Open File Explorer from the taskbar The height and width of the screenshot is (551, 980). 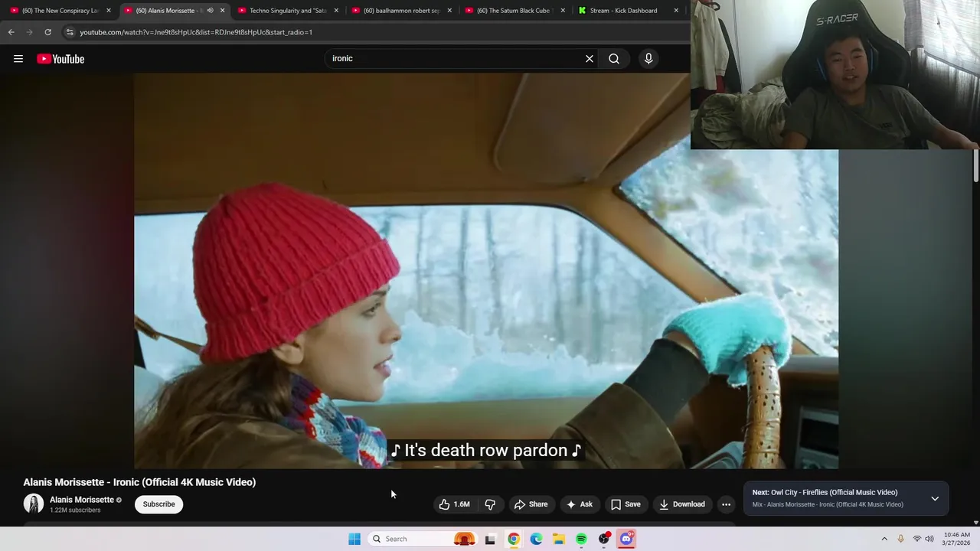click(559, 539)
